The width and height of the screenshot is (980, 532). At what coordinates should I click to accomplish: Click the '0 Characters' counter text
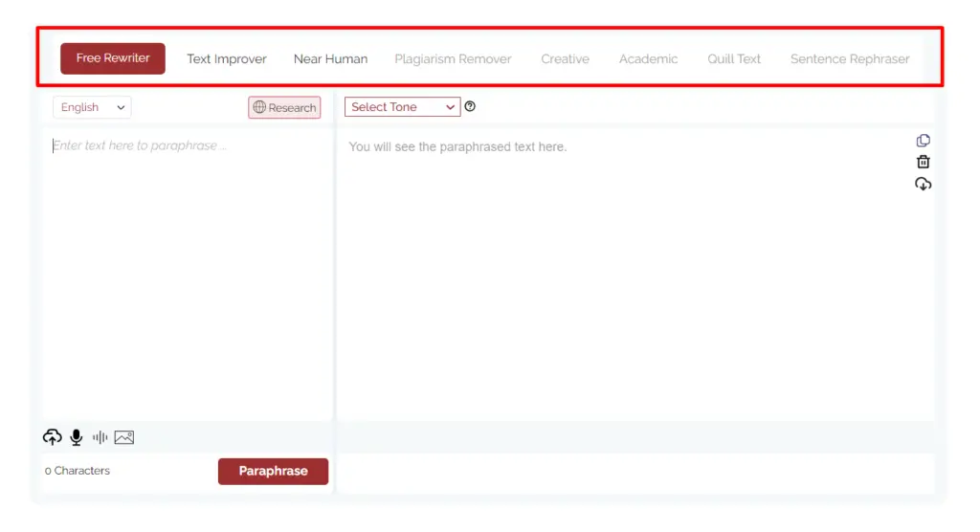[x=78, y=471]
